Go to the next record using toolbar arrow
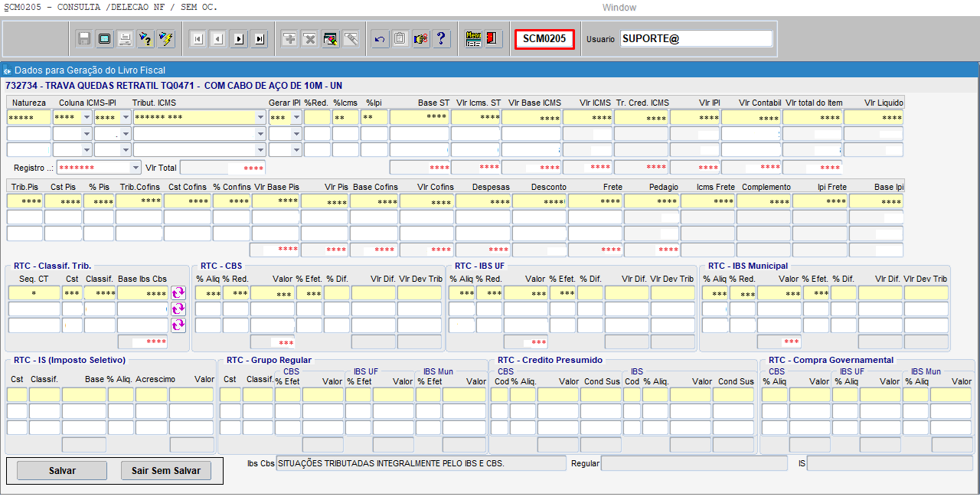This screenshot has height=500, width=980. [239, 39]
